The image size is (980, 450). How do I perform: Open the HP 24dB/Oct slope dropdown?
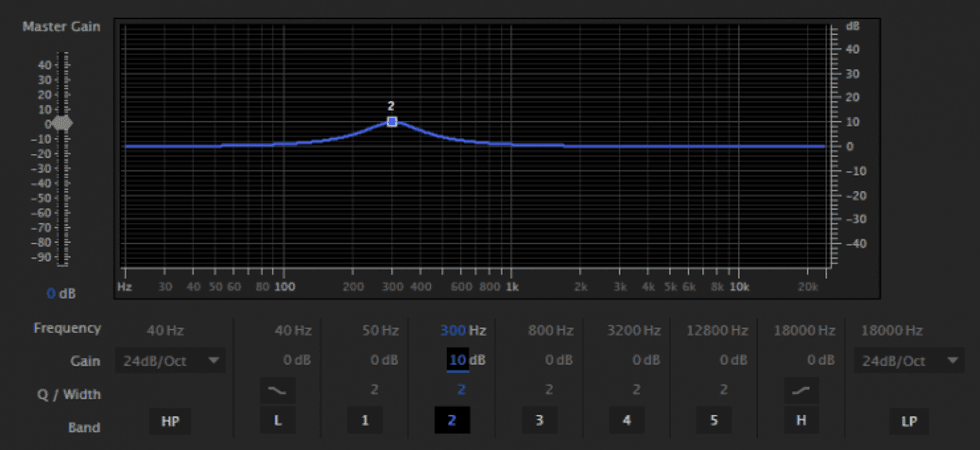point(170,361)
